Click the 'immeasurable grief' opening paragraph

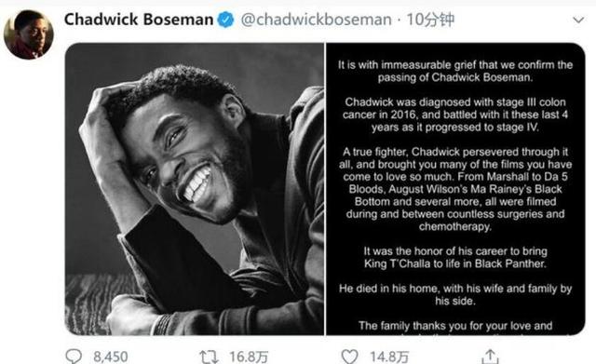[x=455, y=71]
